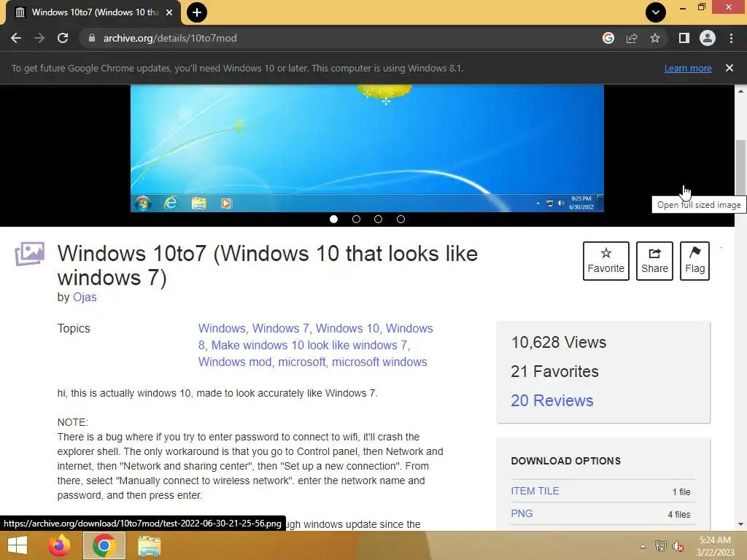Image resolution: width=747 pixels, height=560 pixels.
Task: Open the Windows 7 topic link
Action: [x=281, y=329]
